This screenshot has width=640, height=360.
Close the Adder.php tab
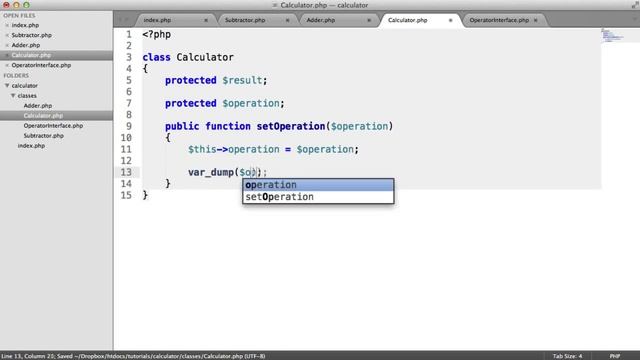click(x=369, y=20)
